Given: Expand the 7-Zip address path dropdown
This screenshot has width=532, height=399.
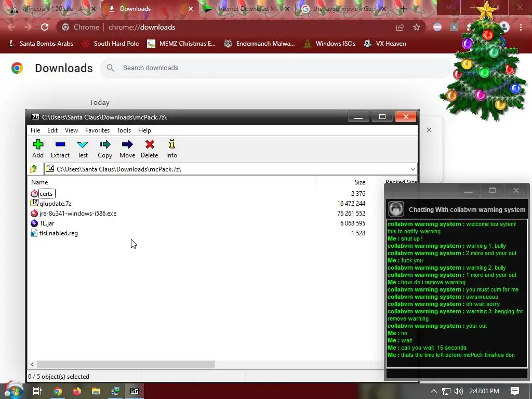Looking at the screenshot, I should click(x=413, y=169).
